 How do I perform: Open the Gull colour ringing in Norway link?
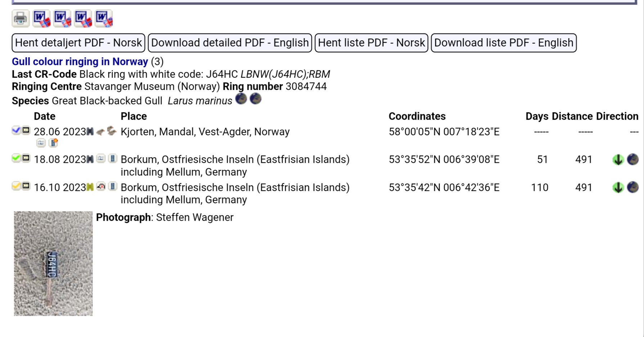[x=80, y=62]
